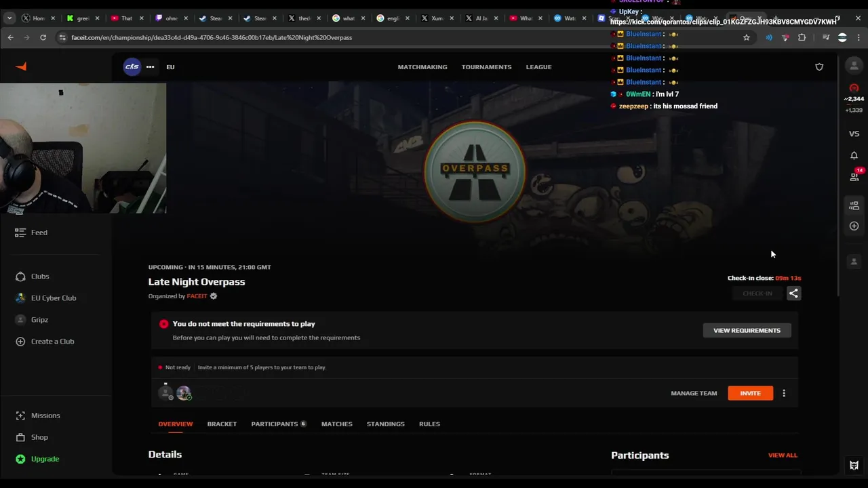Open League in the top navigation
Screen dimensions: 868x488
tap(538, 67)
